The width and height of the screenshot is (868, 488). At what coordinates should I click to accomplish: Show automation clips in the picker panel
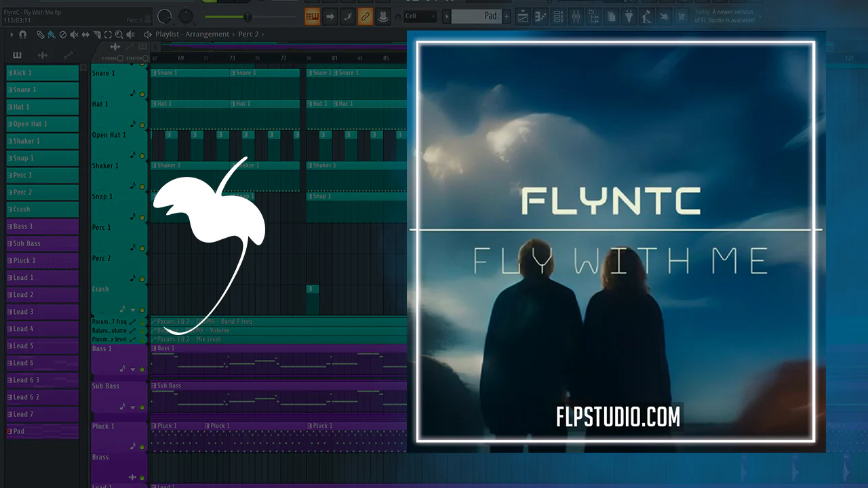click(68, 55)
